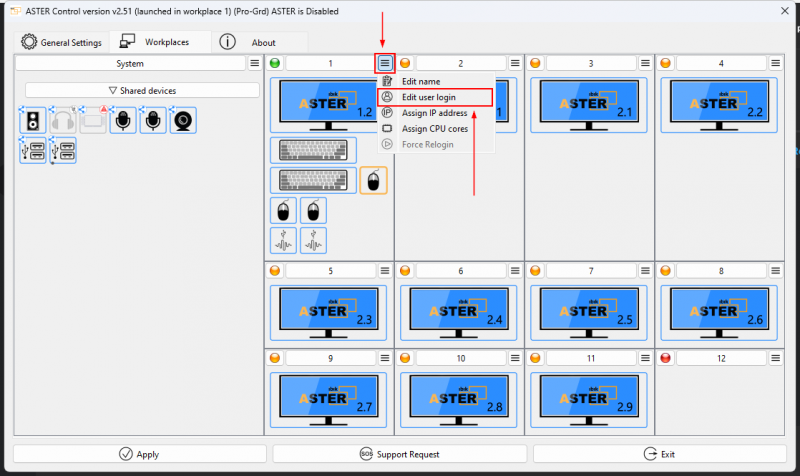
Task: Click workplace 10 name field
Action: (x=461, y=358)
